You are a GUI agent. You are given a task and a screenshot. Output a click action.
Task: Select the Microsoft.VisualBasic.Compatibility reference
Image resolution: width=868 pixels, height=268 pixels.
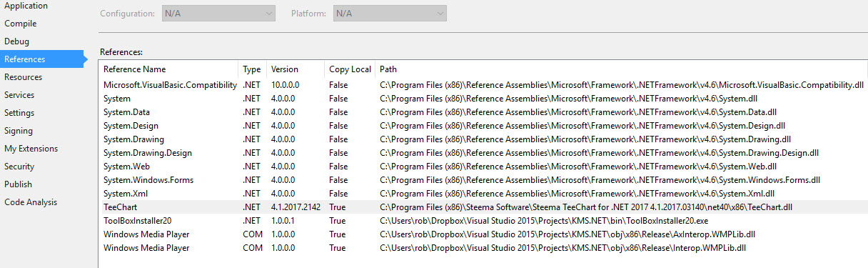[483, 85]
